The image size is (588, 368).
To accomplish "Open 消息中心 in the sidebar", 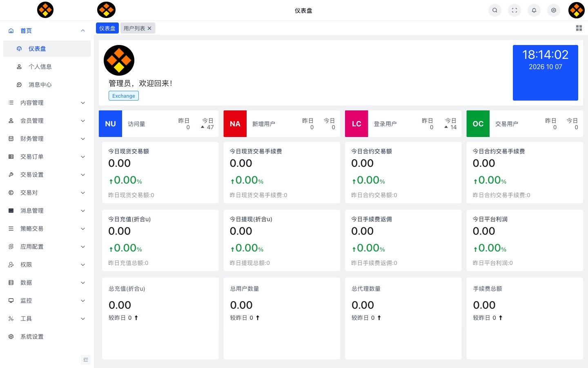I will click(47, 85).
